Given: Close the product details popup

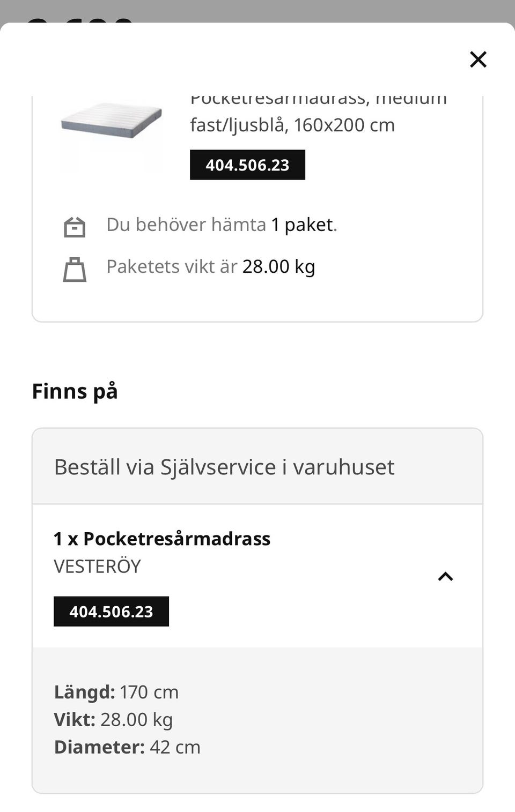Looking at the screenshot, I should click(x=478, y=59).
